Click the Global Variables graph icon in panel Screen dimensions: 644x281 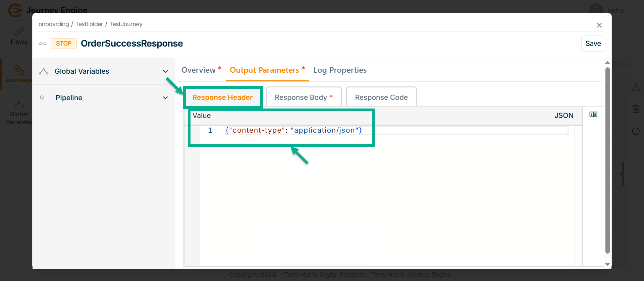(44, 71)
